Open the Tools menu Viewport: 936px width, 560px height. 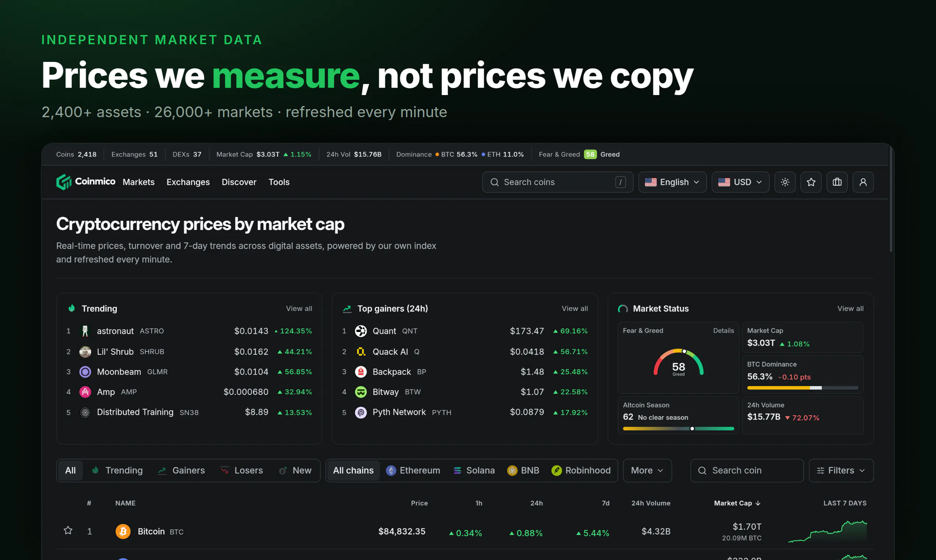[279, 182]
